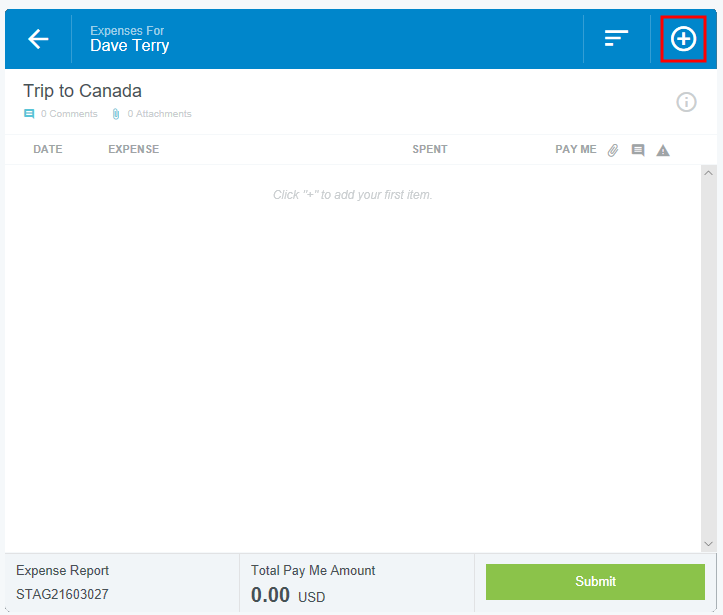Screen dimensions: 723x615
Task: Click the warning triangle column icon
Action: [x=663, y=150]
